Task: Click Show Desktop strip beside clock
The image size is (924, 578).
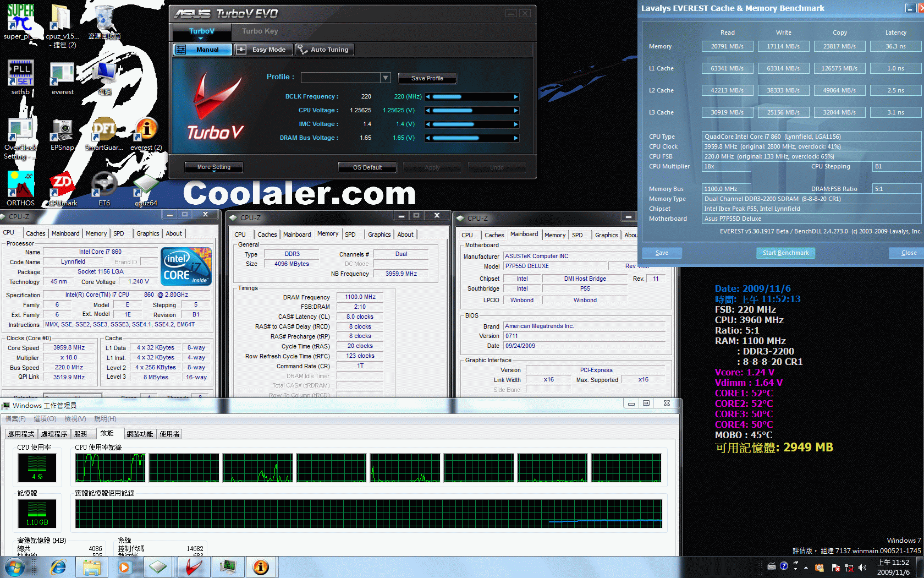Action: click(x=920, y=568)
